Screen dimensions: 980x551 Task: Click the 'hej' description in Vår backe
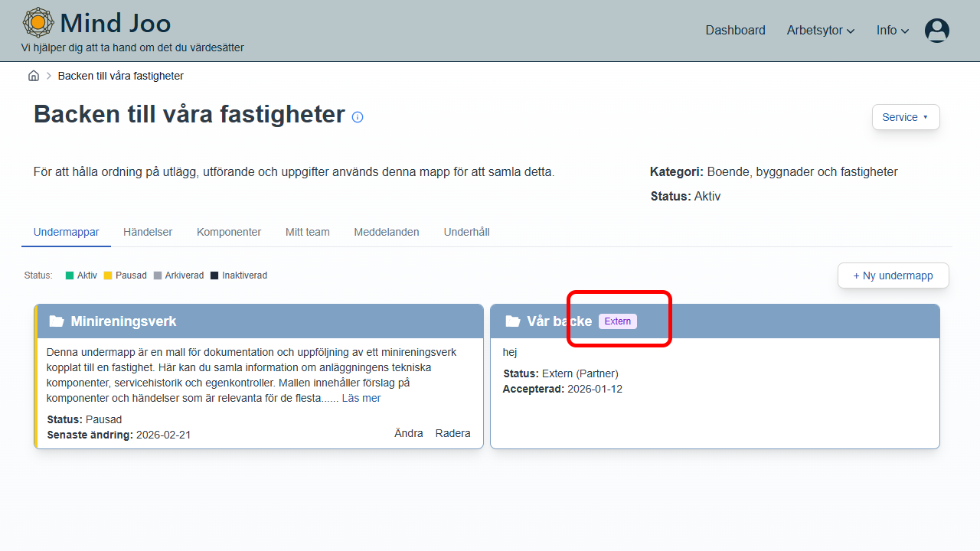click(x=510, y=352)
